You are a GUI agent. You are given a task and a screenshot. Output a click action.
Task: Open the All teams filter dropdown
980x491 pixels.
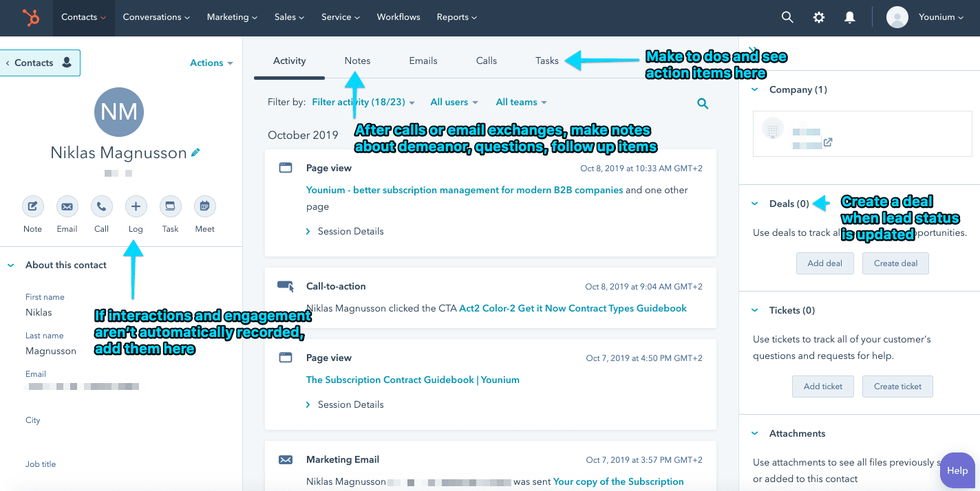(522, 102)
